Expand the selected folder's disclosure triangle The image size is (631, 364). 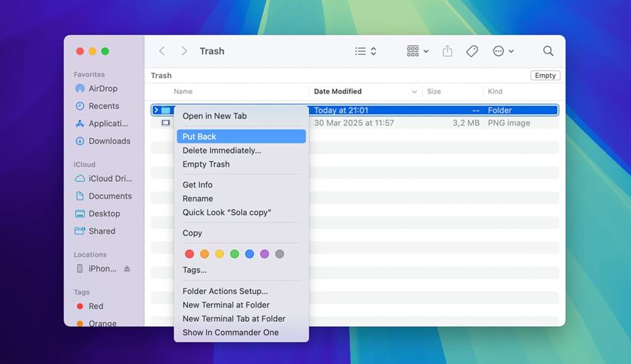click(x=156, y=110)
